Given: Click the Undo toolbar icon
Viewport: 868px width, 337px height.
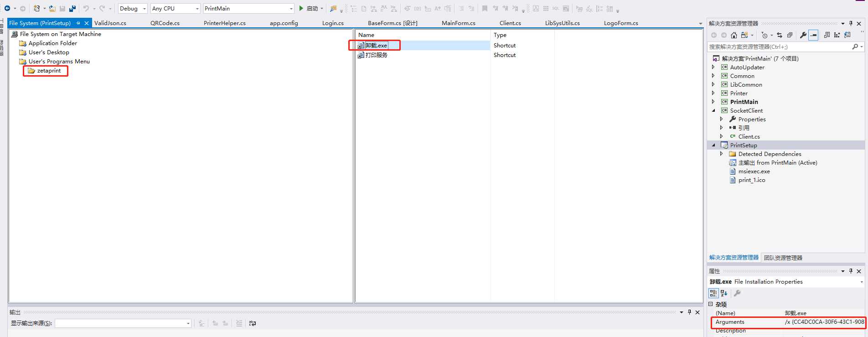Looking at the screenshot, I should pyautogui.click(x=86, y=8).
